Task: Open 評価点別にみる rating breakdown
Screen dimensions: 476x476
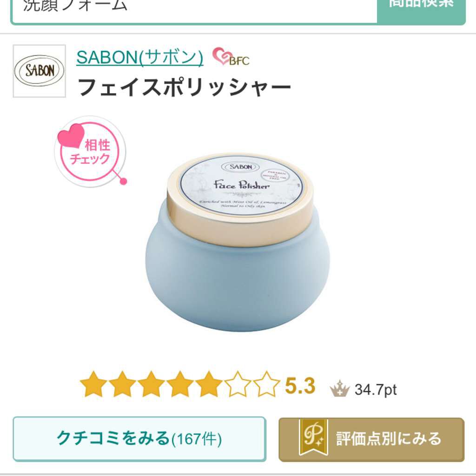Action: coord(371,440)
